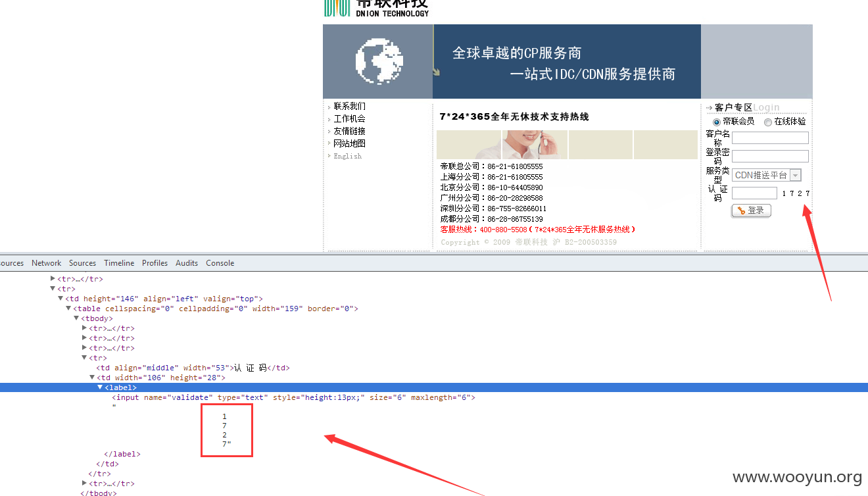Click 广州分公司 phone number line
Viewport: 868px width, 496px height.
(x=492, y=198)
